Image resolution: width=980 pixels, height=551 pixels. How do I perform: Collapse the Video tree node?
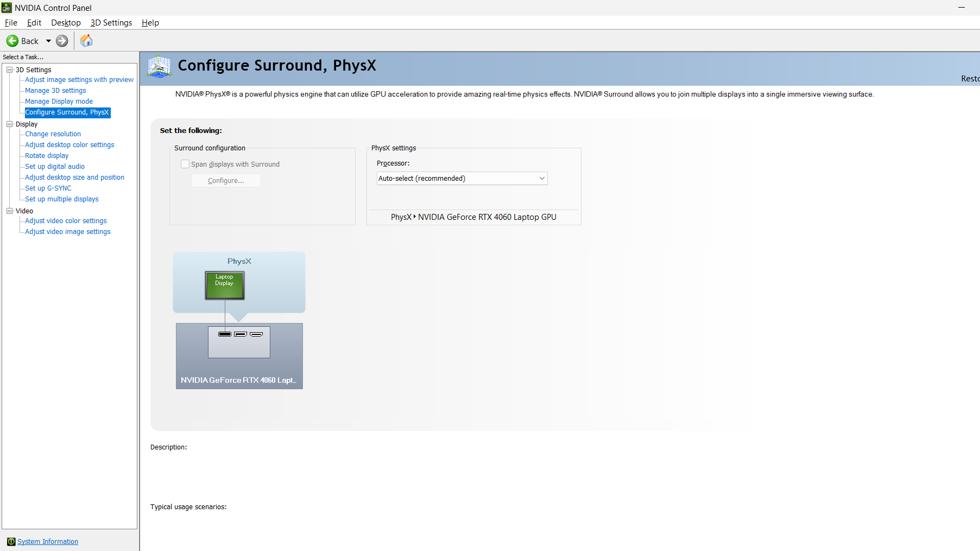click(9, 211)
